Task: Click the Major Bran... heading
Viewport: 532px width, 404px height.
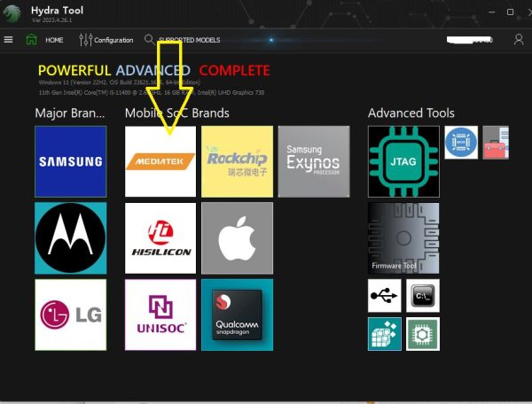Action: coord(70,113)
